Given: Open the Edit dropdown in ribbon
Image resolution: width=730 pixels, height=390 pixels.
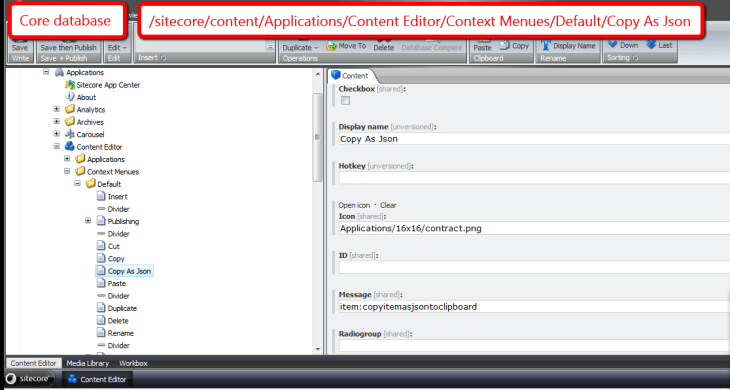Looking at the screenshot, I should pyautogui.click(x=117, y=47).
